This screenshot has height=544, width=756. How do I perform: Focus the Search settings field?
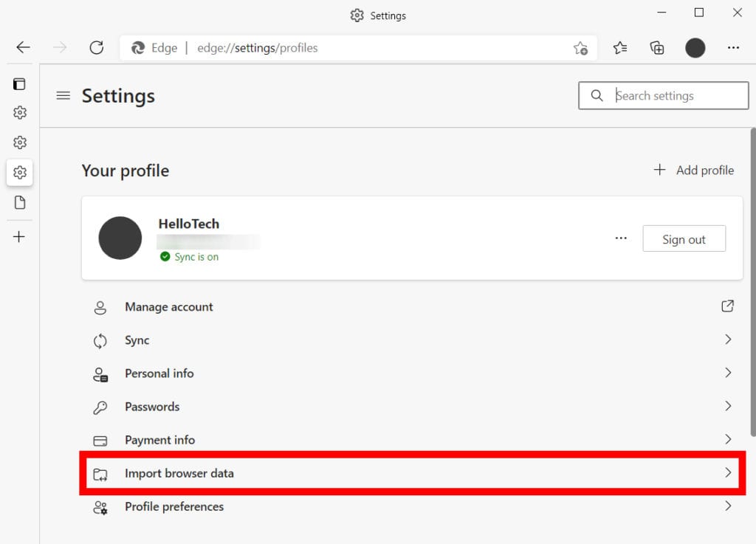tap(664, 95)
